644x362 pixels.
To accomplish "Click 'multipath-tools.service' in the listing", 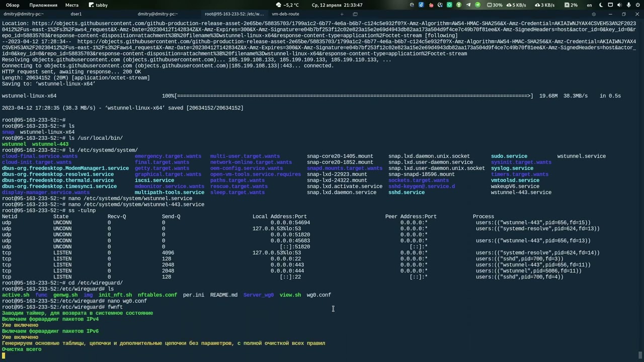I will pyautogui.click(x=170, y=192).
